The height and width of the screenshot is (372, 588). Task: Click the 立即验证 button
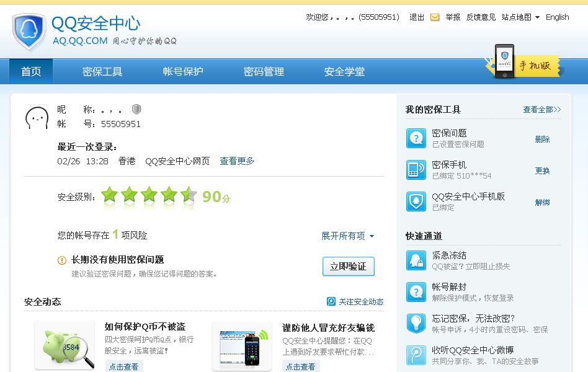tap(349, 266)
